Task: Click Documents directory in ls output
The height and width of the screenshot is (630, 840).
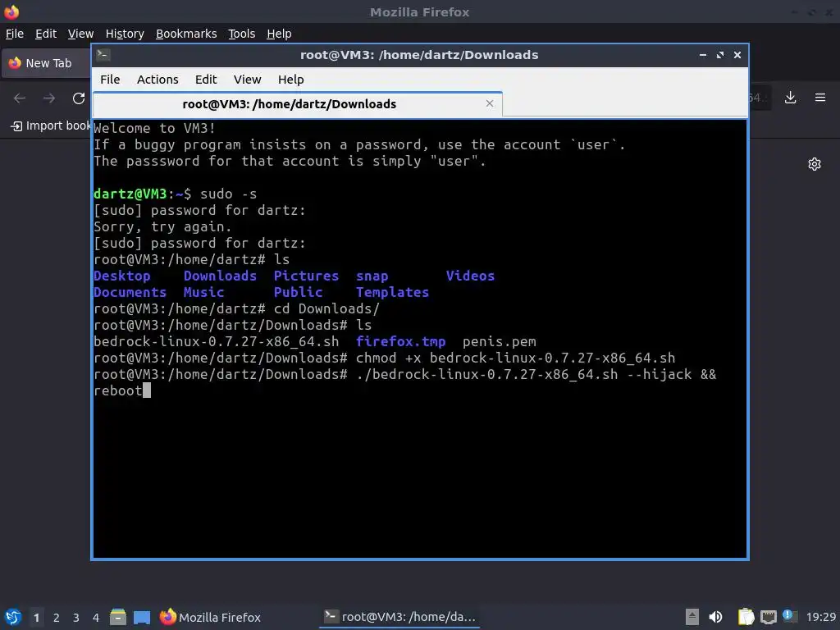Action: pyautogui.click(x=130, y=293)
